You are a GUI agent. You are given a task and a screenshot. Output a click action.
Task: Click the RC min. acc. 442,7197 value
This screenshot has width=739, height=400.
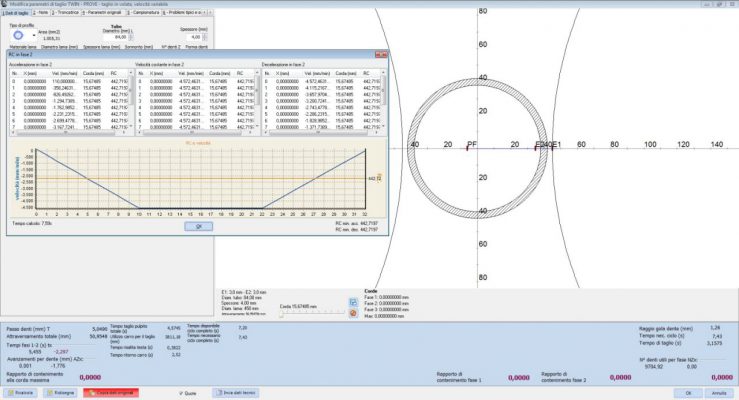coord(369,223)
